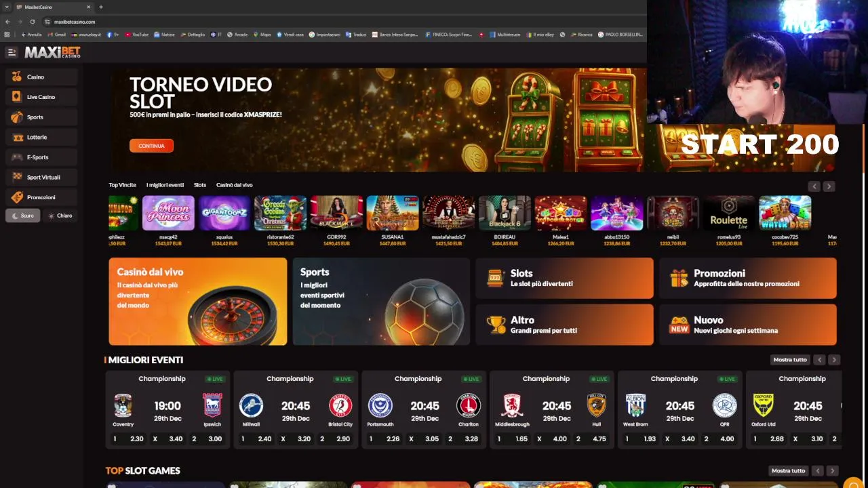Select E-Sports in the sidebar
The height and width of the screenshot is (488, 868).
click(41, 157)
